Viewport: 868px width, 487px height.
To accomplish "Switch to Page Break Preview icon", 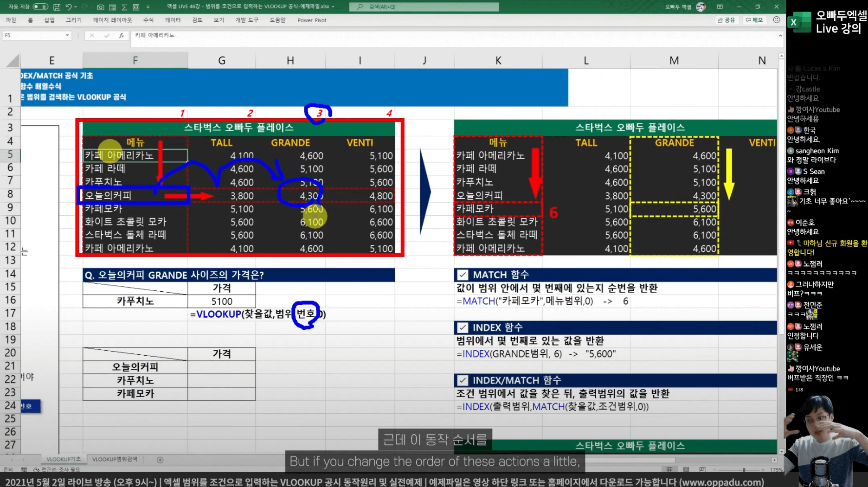I will [702, 470].
